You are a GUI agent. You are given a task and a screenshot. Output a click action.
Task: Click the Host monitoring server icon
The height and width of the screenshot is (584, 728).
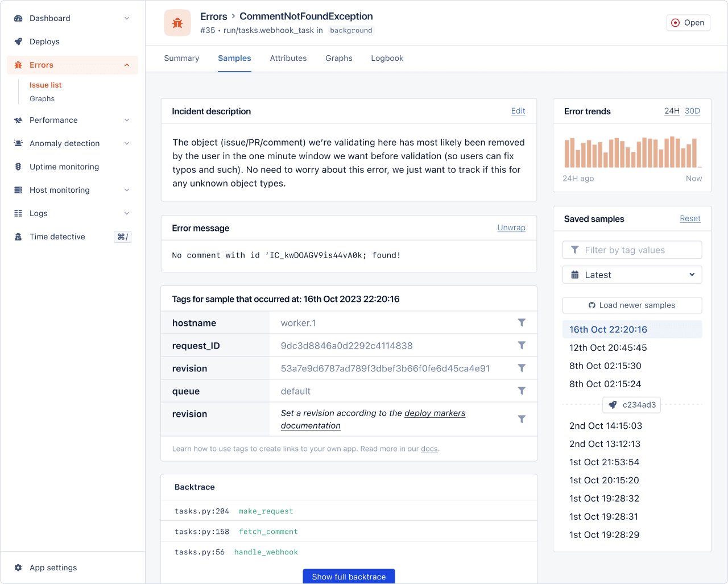point(18,190)
